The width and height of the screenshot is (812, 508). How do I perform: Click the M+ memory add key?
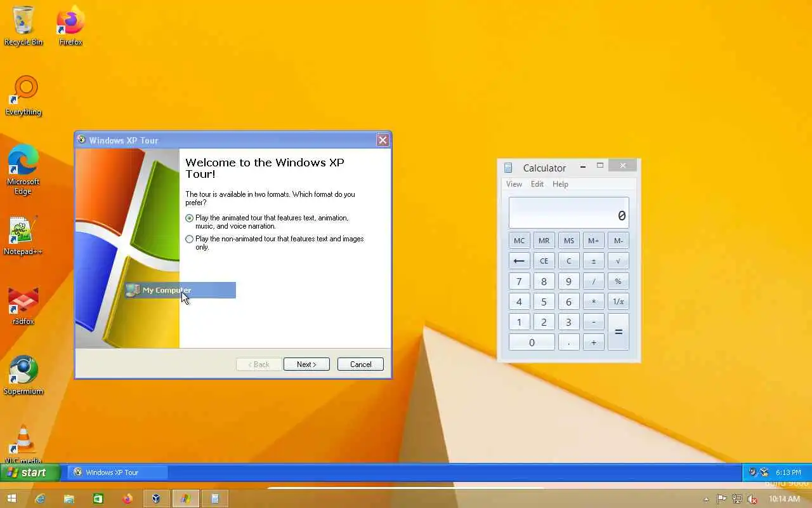[594, 241]
